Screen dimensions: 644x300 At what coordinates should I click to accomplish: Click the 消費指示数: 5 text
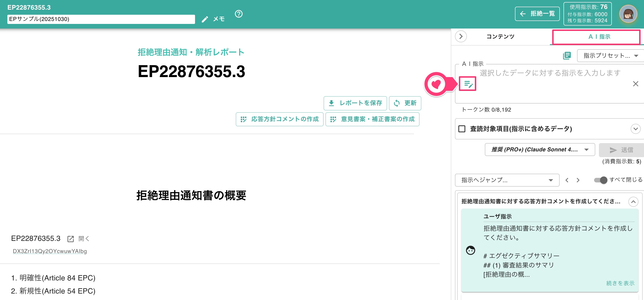tap(621, 162)
